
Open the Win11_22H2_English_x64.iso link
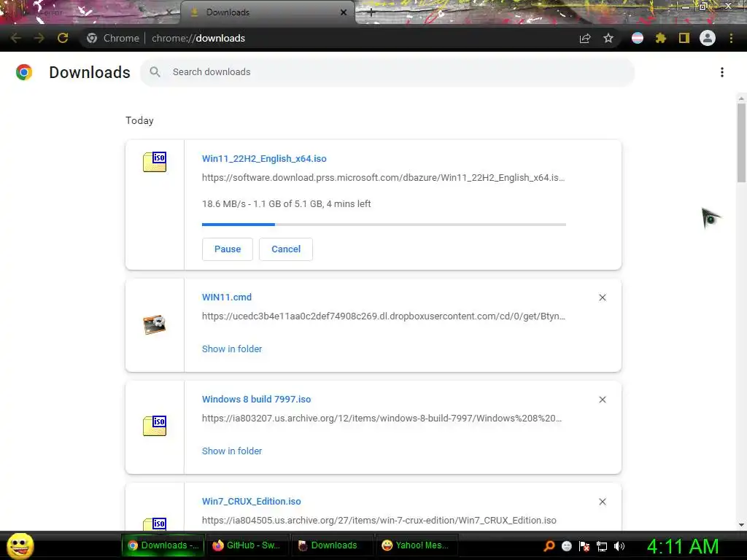click(x=264, y=158)
